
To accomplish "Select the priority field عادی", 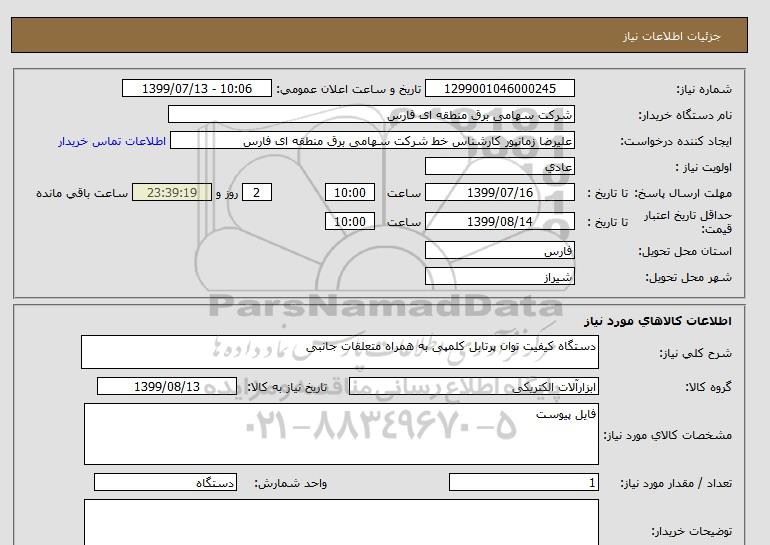I will [x=499, y=166].
